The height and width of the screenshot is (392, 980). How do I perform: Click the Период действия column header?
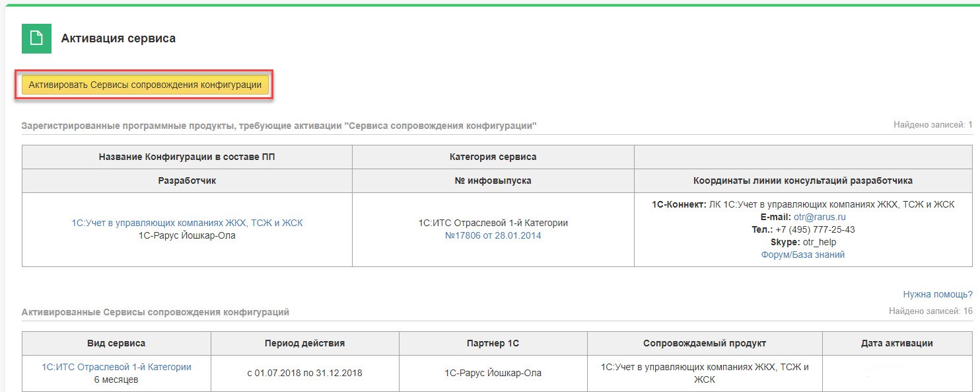click(x=304, y=343)
